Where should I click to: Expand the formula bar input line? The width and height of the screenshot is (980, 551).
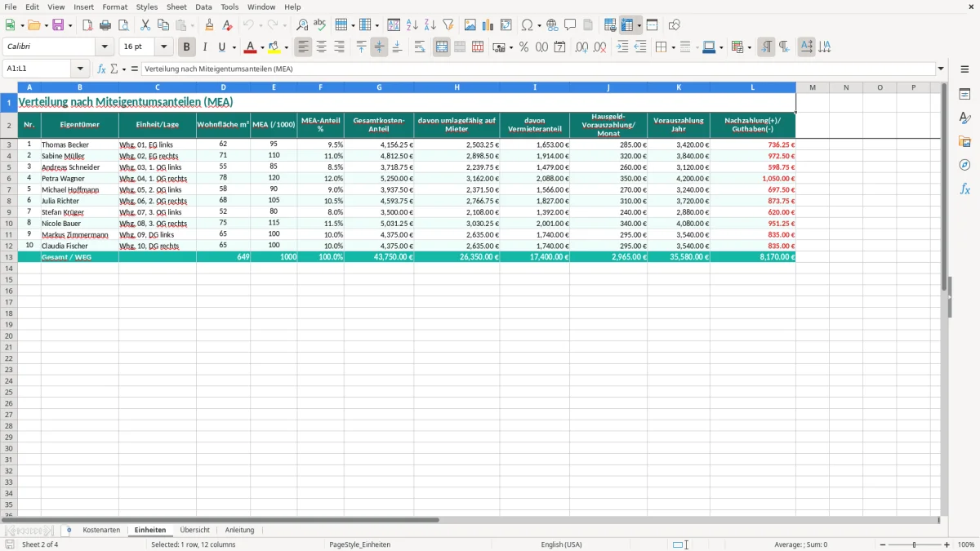click(x=941, y=69)
